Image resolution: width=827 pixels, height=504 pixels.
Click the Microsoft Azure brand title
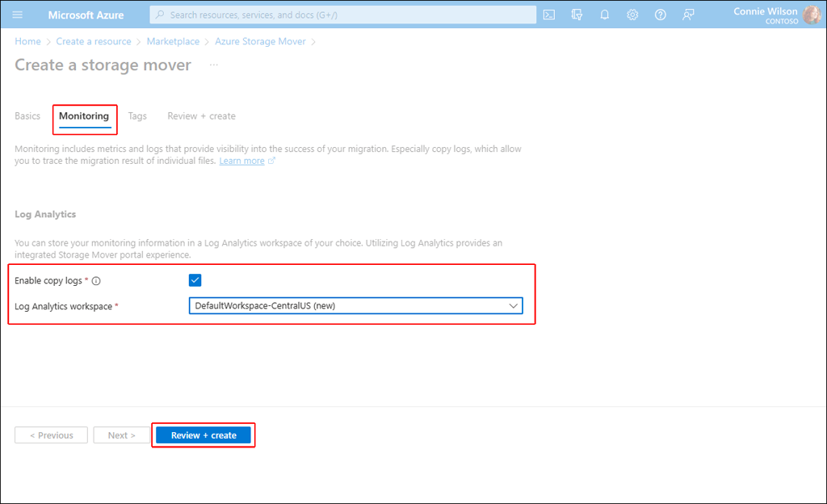86,15
